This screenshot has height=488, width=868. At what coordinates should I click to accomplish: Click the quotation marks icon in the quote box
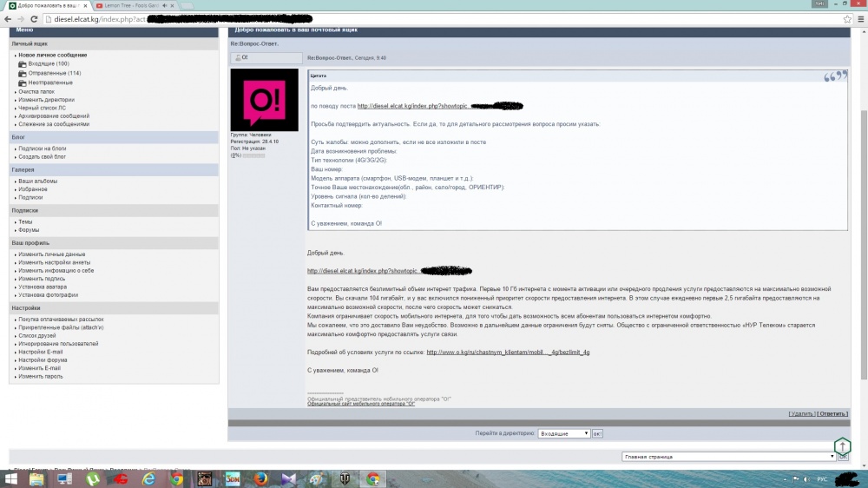coord(835,76)
